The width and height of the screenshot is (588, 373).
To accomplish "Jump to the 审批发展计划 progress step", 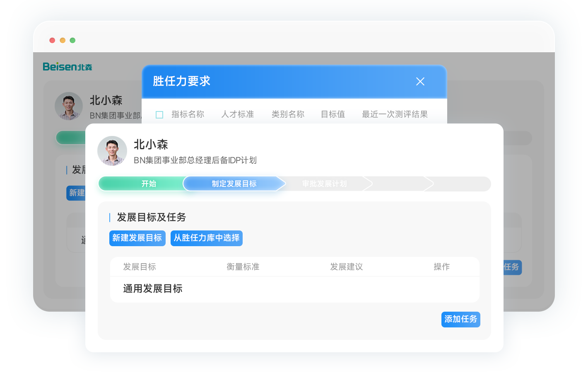I will point(324,184).
